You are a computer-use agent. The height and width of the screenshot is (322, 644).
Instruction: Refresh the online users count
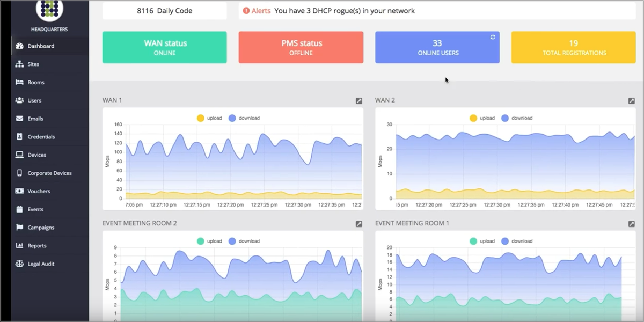pos(493,37)
